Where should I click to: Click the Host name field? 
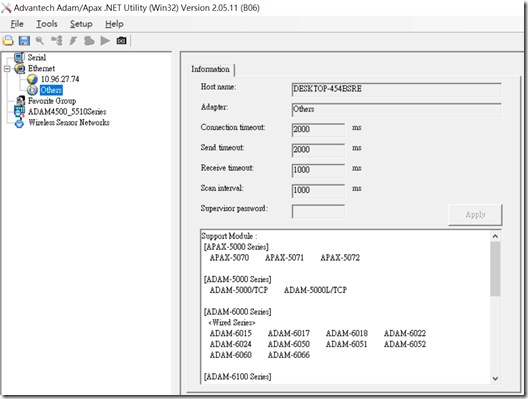[397, 90]
